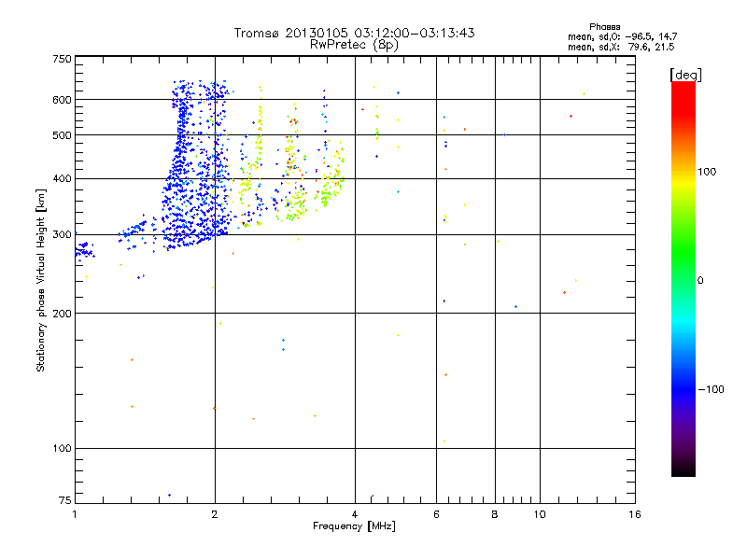Click 'mean, sd,X: 79.6, 21.5' text
Screen dimensions: 747x560
tap(621, 47)
